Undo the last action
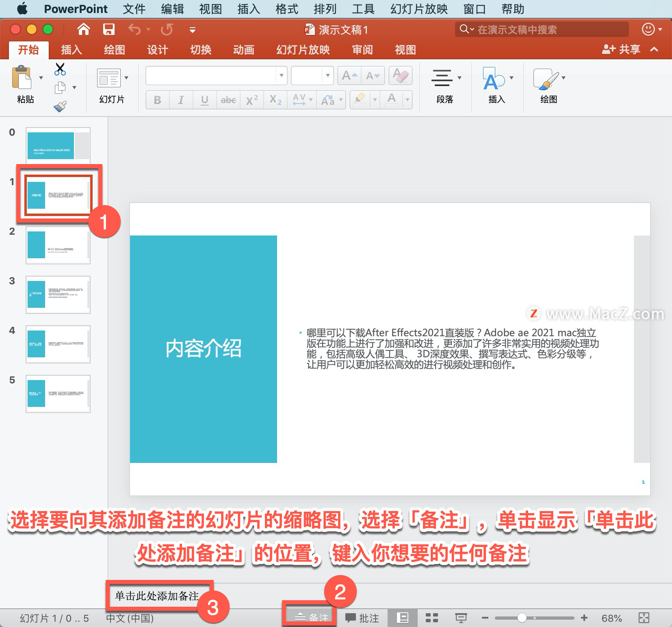Image resolution: width=672 pixels, height=627 pixels. (134, 29)
